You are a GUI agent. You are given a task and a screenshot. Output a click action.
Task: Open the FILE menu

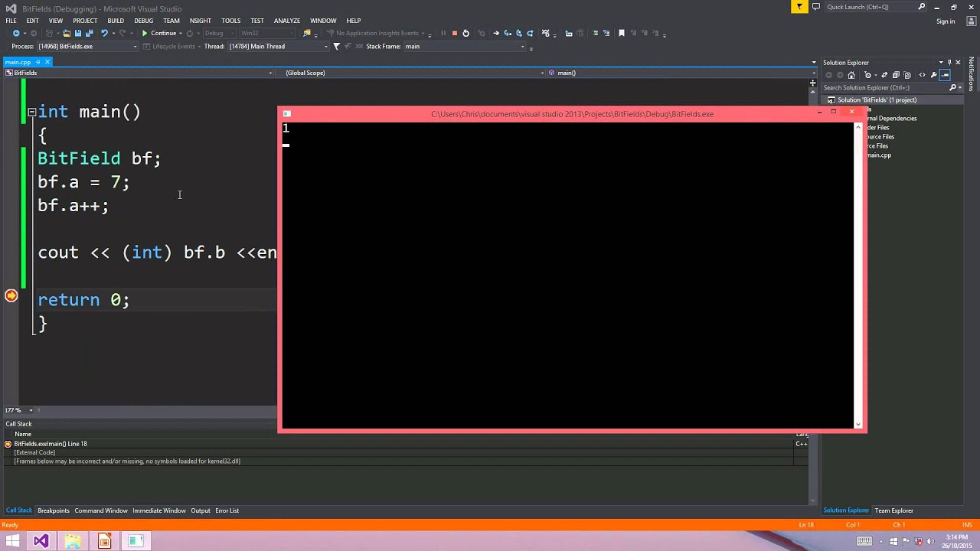(11, 21)
